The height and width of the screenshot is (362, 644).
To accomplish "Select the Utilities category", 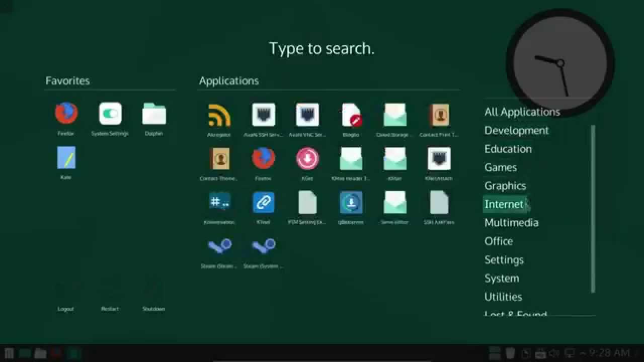I will click(x=503, y=297).
